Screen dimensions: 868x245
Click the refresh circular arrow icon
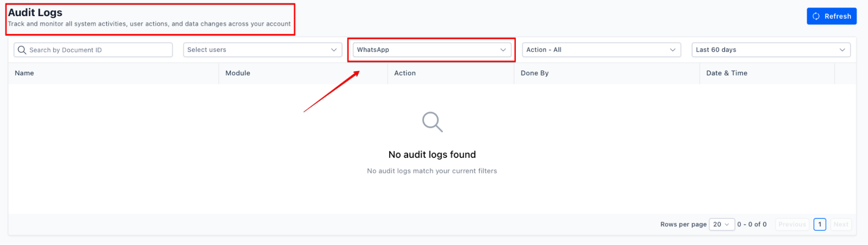tap(816, 16)
